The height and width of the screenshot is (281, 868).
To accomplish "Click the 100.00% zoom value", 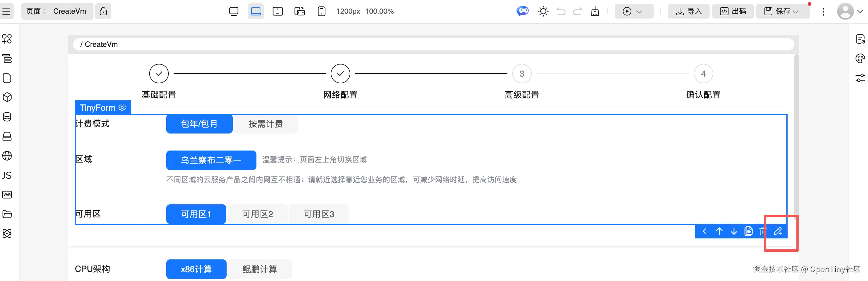I will coord(379,12).
